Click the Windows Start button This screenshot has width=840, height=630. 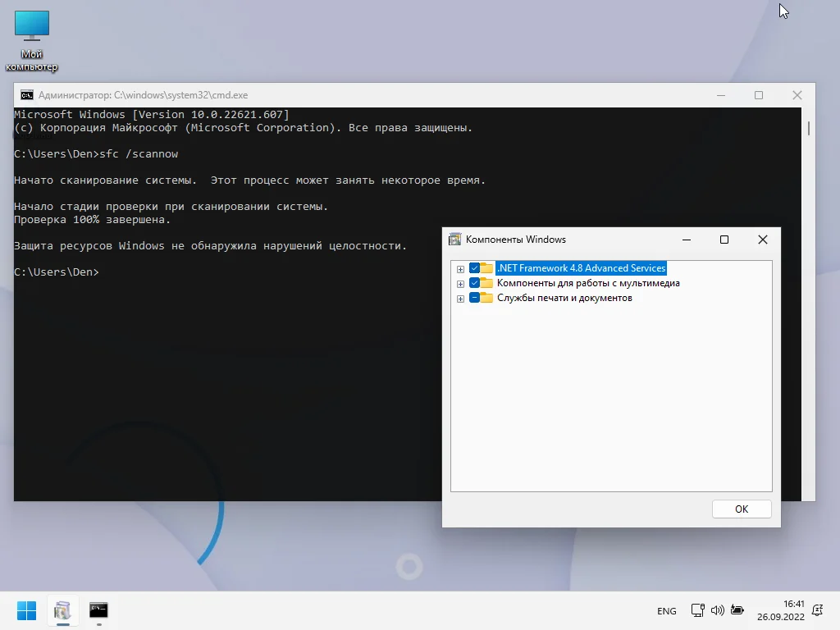click(26, 610)
